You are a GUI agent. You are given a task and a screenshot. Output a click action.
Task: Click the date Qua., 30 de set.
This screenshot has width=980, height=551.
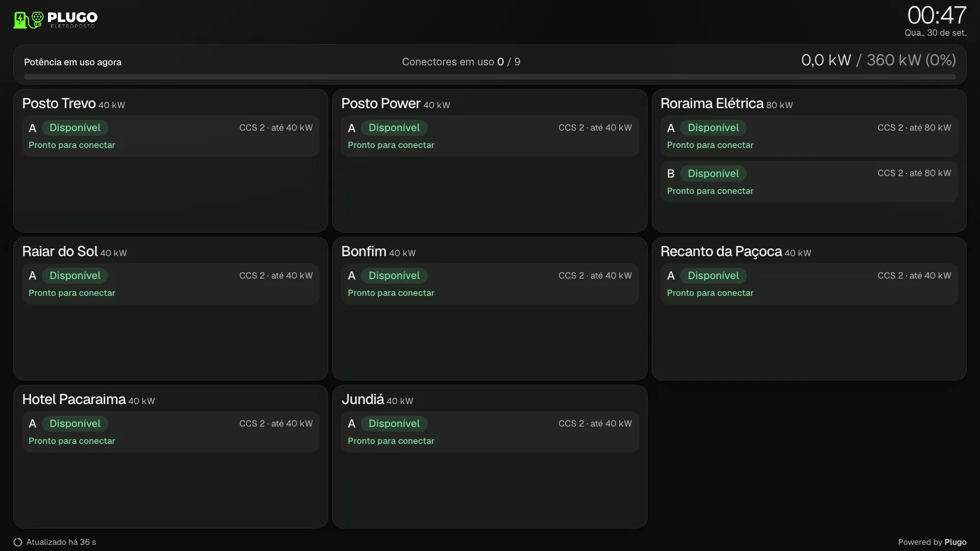point(936,33)
